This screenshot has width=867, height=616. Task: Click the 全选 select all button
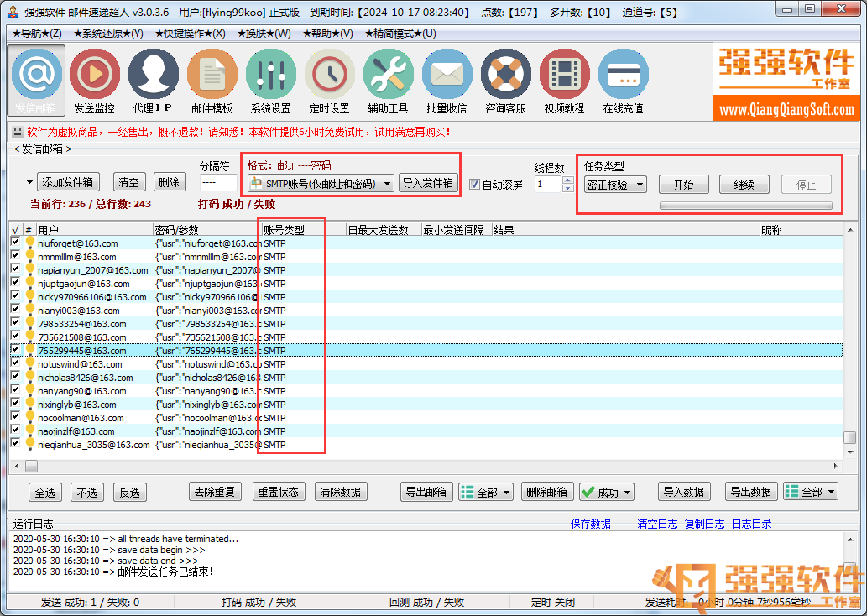tap(45, 492)
